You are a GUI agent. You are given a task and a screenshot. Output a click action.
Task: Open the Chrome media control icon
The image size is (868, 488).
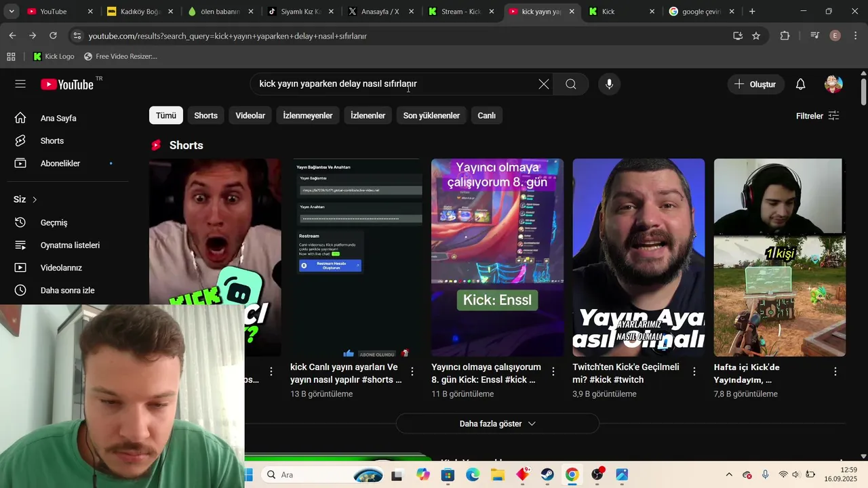click(x=815, y=36)
